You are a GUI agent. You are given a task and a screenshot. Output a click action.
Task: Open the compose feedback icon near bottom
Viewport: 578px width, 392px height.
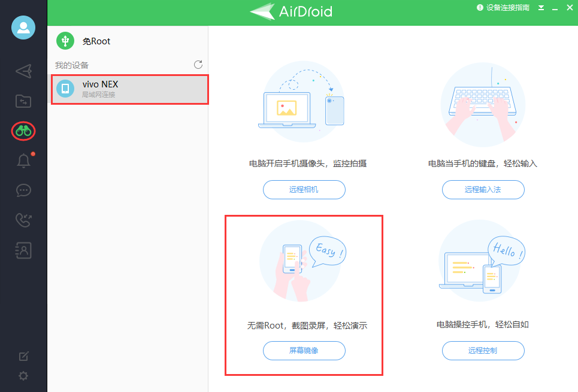pyautogui.click(x=23, y=355)
